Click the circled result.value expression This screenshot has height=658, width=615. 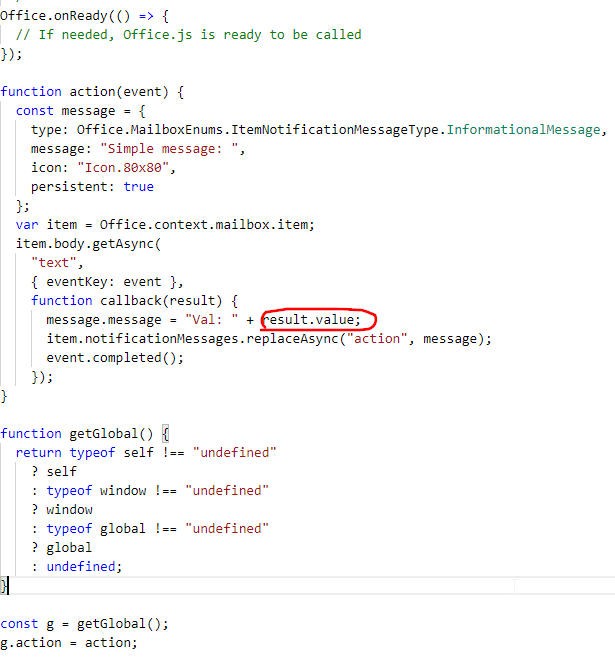click(x=312, y=320)
